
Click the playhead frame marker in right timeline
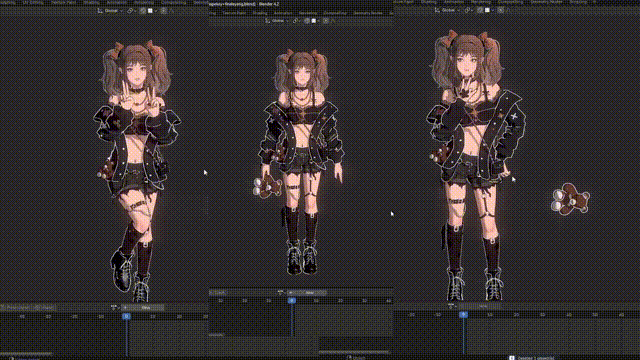click(463, 315)
